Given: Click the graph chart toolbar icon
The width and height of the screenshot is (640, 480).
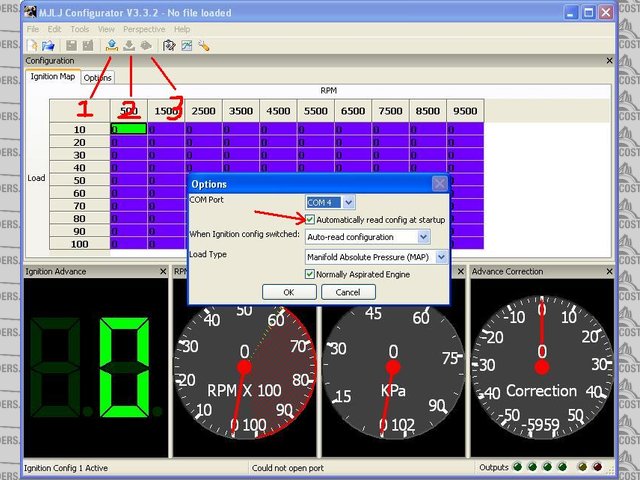Looking at the screenshot, I should [186, 45].
